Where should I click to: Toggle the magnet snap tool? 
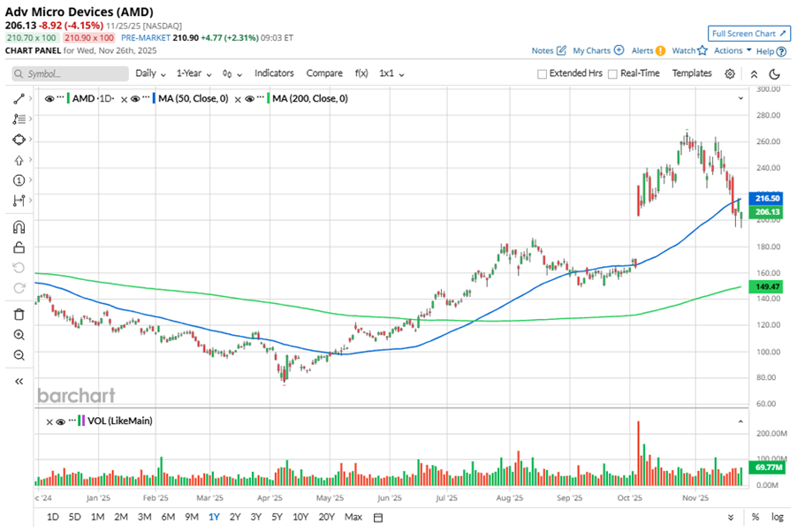(19, 227)
